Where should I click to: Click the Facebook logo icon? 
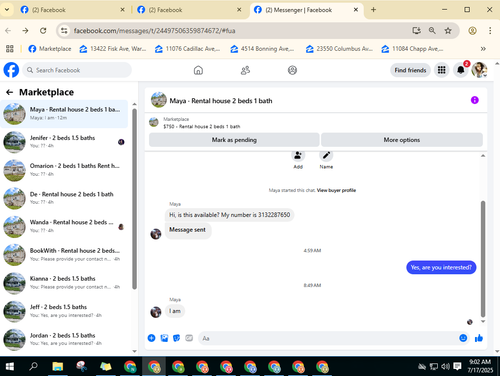(x=11, y=70)
